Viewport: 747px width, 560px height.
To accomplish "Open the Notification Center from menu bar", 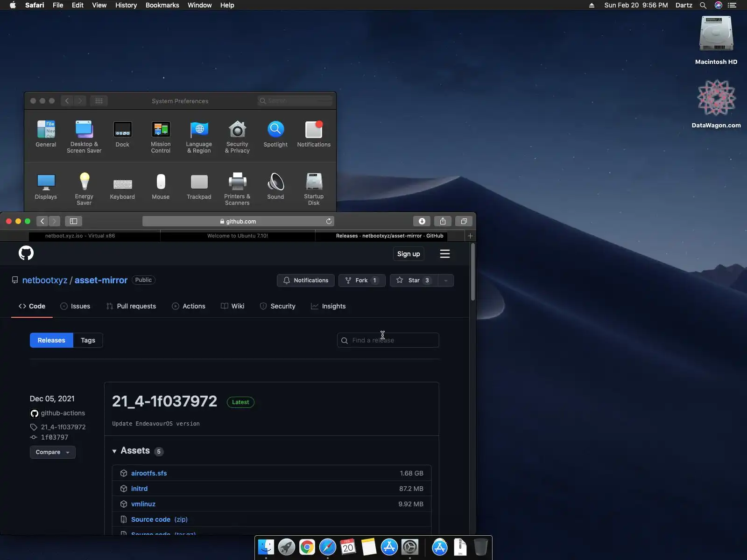I will pyautogui.click(x=732, y=5).
